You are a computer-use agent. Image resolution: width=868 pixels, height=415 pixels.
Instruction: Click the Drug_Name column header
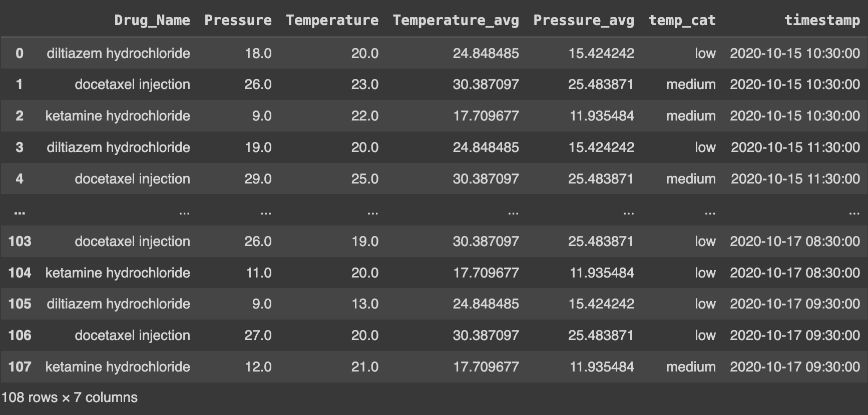[152, 20]
